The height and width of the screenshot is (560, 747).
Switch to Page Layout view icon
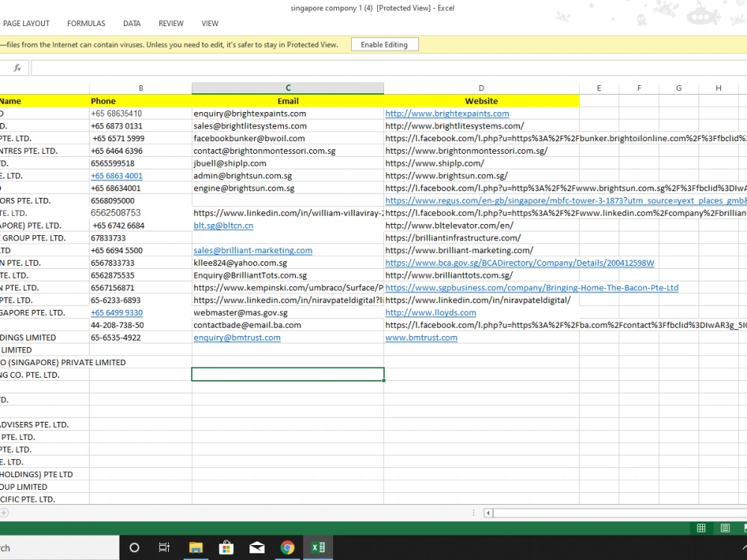725,528
